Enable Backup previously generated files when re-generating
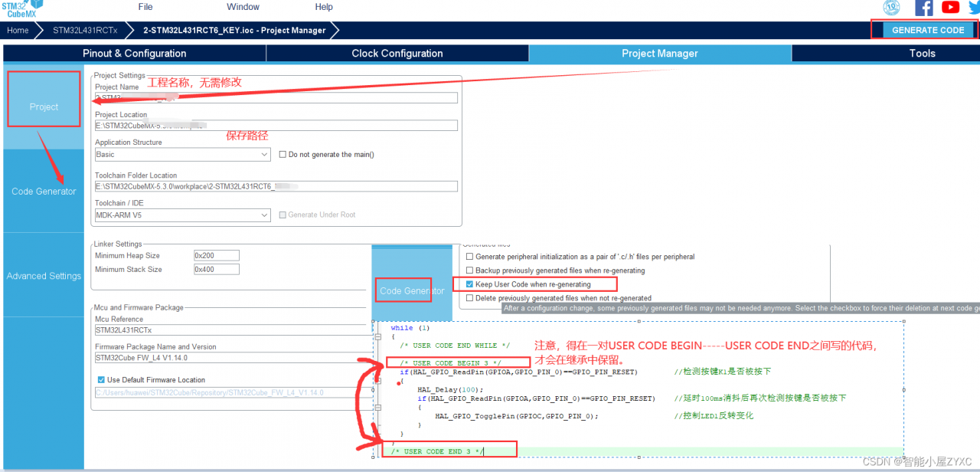980x472 pixels. click(x=469, y=270)
